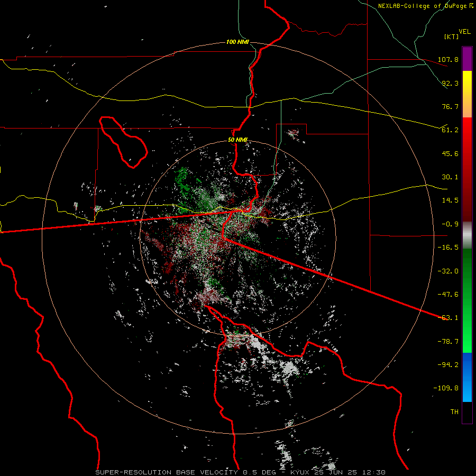Select the -109.8 scale value
Image resolution: width=476 pixels, height=476 pixels.
446,388
